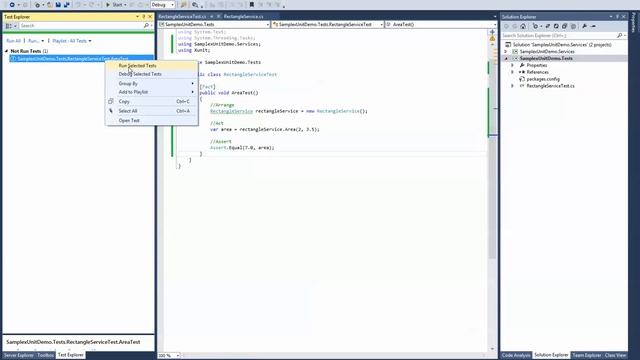
Task: Switch to the Class View tab
Action: 616,356
